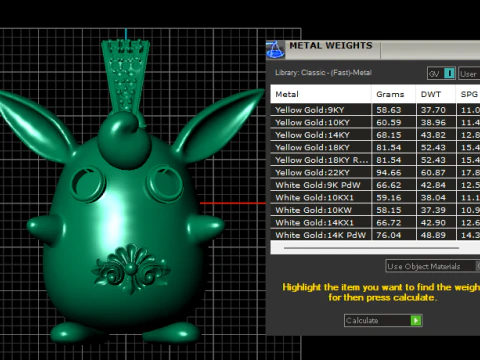Click the 60.87 DWT value
The image size is (480, 360).
[433, 173]
